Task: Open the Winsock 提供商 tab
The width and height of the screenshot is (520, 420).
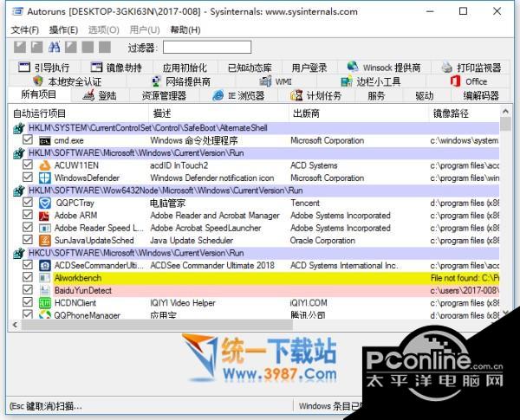Action: click(384, 68)
